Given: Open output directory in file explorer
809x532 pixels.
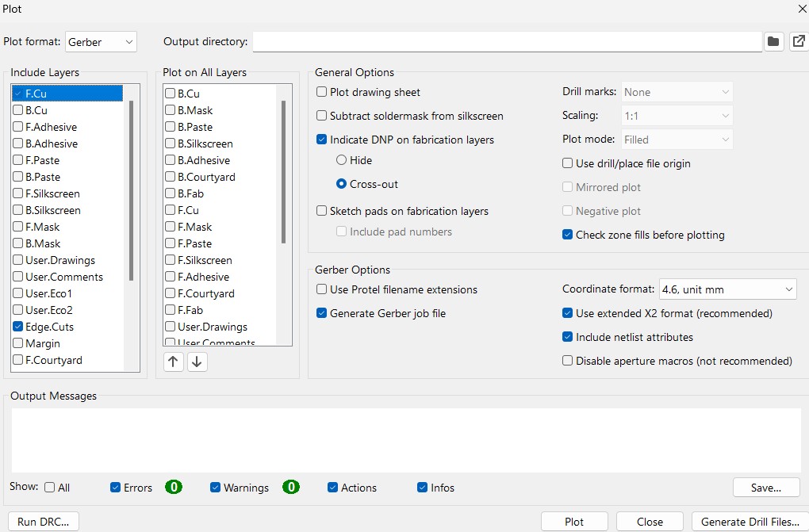Looking at the screenshot, I should pos(798,42).
